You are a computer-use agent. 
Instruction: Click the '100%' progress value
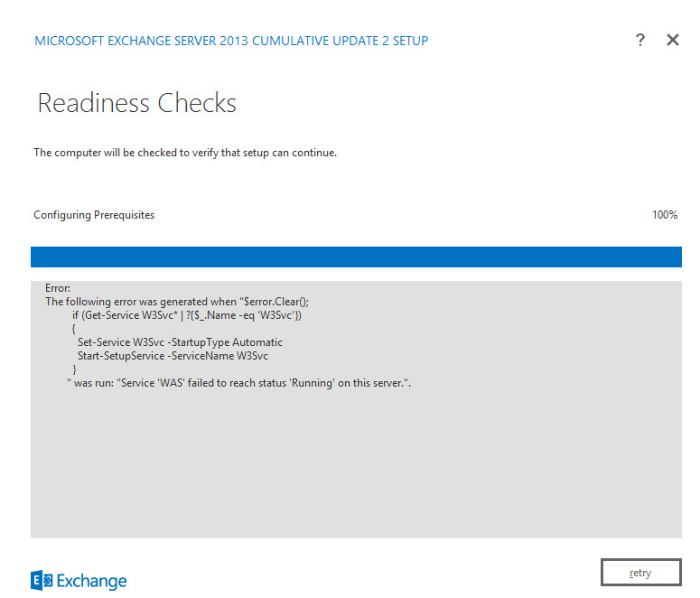click(665, 215)
